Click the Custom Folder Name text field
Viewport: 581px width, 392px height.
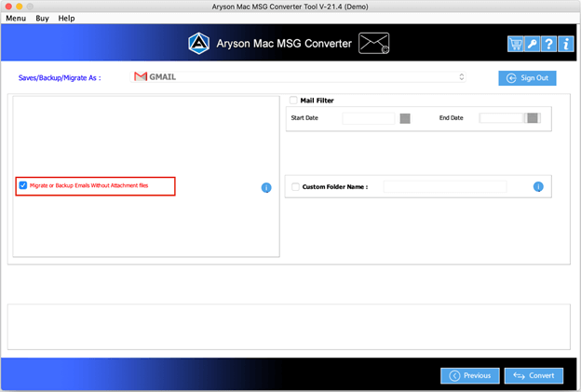coord(445,187)
